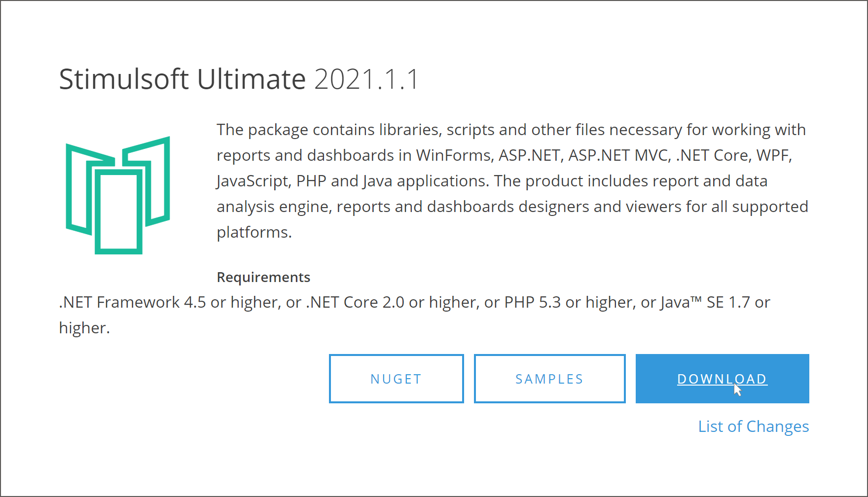This screenshot has height=497, width=868.
Task: Click the DOWNLOAD button
Action: 722,379
